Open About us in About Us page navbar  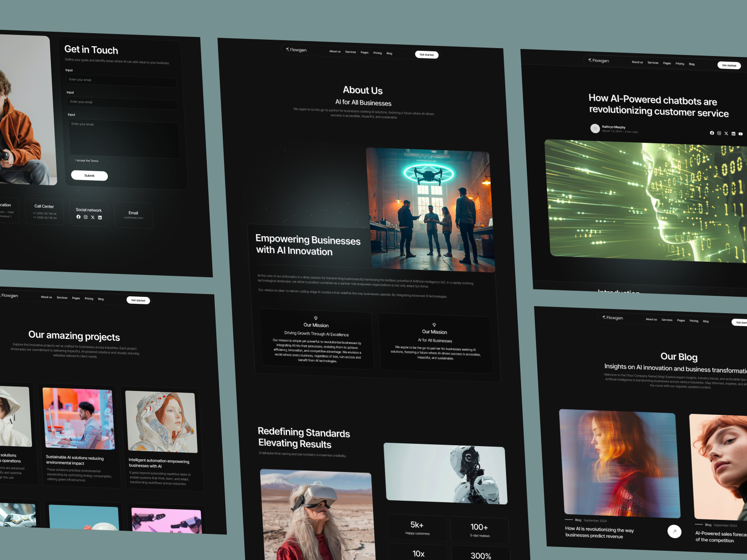tap(335, 51)
